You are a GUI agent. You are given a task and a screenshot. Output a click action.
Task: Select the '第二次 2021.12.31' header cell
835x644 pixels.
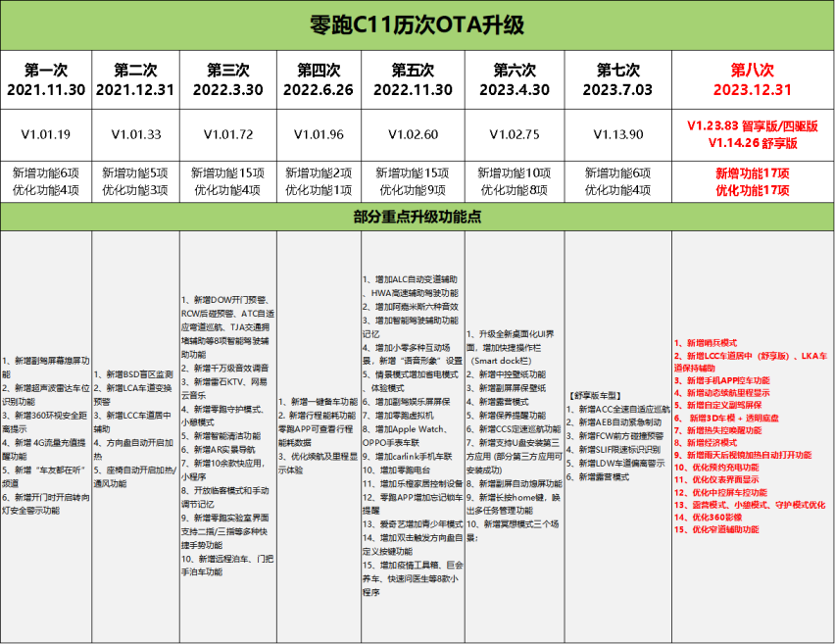pos(135,80)
